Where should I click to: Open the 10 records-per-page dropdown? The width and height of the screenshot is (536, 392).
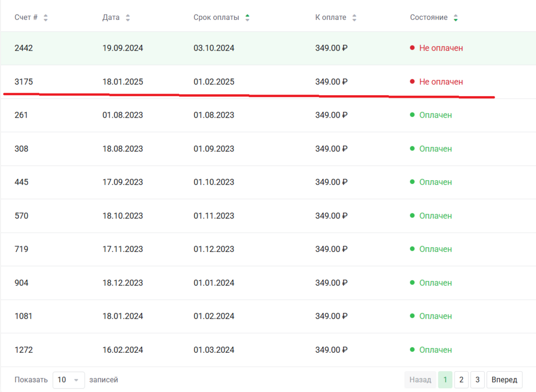pos(68,380)
